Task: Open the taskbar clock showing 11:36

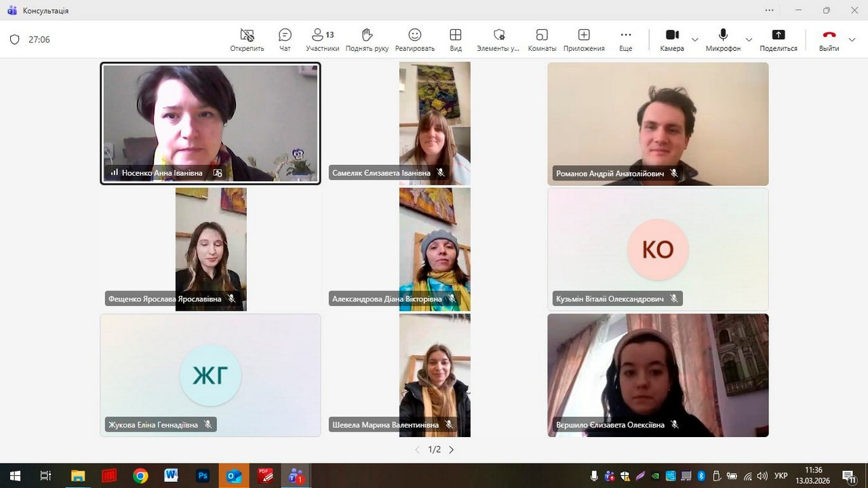Action: coord(813,475)
